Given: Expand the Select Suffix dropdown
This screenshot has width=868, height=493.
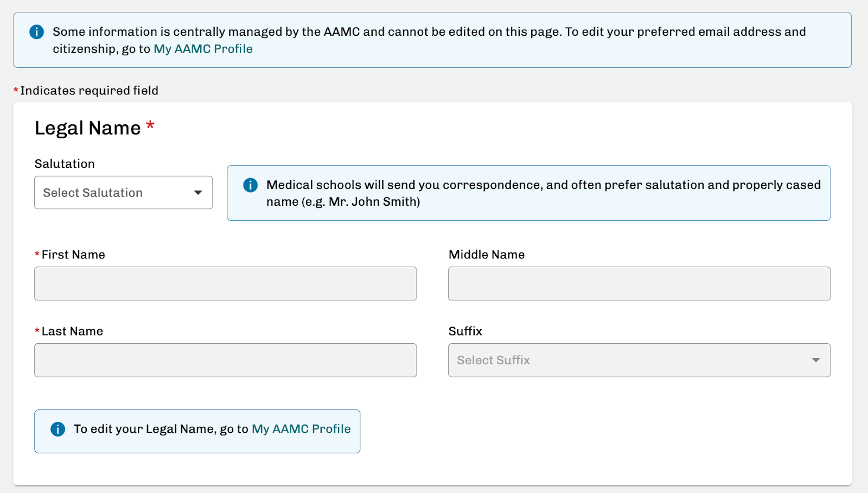Looking at the screenshot, I should tap(639, 360).
